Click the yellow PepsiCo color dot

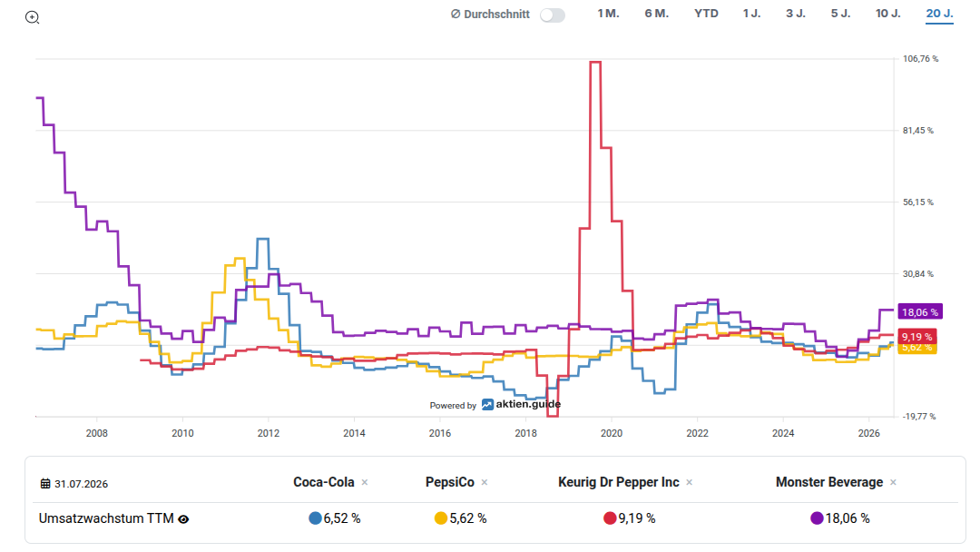tap(441, 518)
